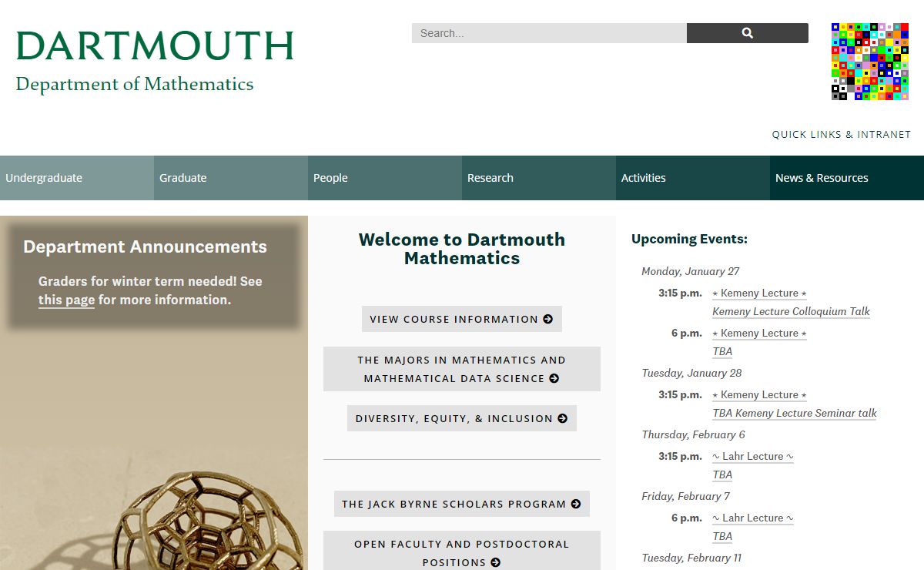Open the Jack Byrne Scholars Program
The image size is (924, 570).
click(462, 504)
